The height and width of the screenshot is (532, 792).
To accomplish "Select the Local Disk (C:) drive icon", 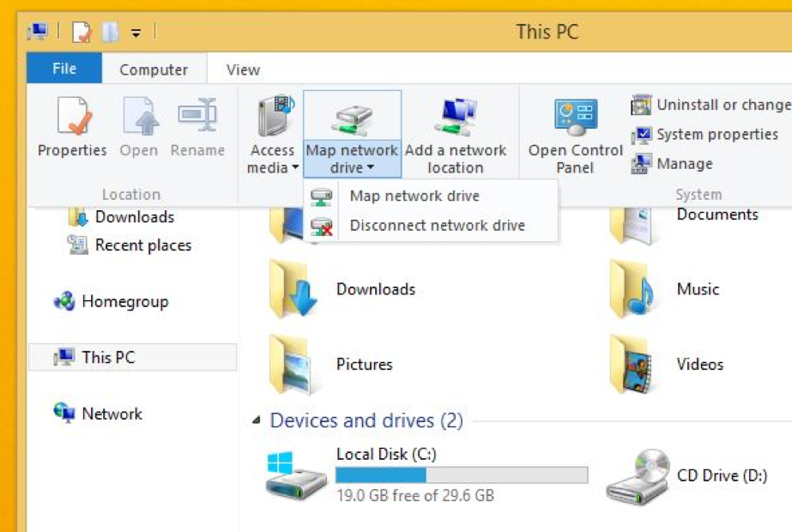I will point(296,475).
